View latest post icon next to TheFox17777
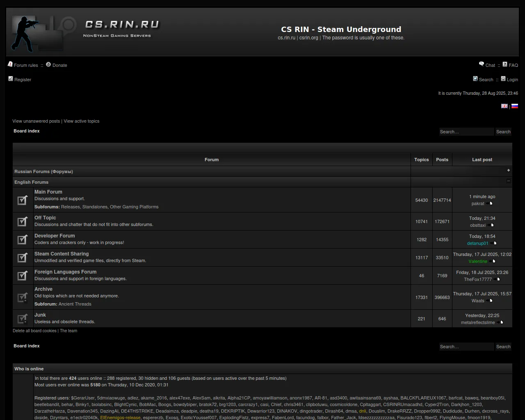Screen dimensions: 525x420 coord(497,279)
